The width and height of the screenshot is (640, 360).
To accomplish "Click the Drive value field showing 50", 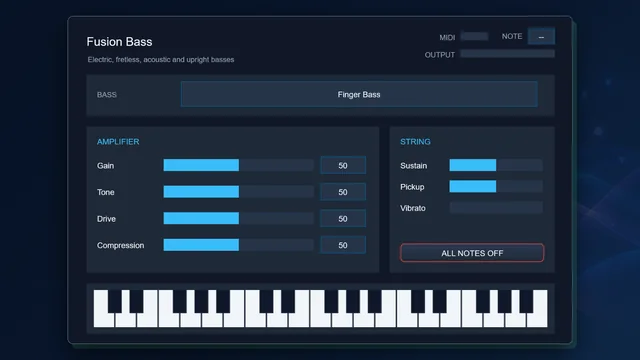I will pyautogui.click(x=343, y=219).
